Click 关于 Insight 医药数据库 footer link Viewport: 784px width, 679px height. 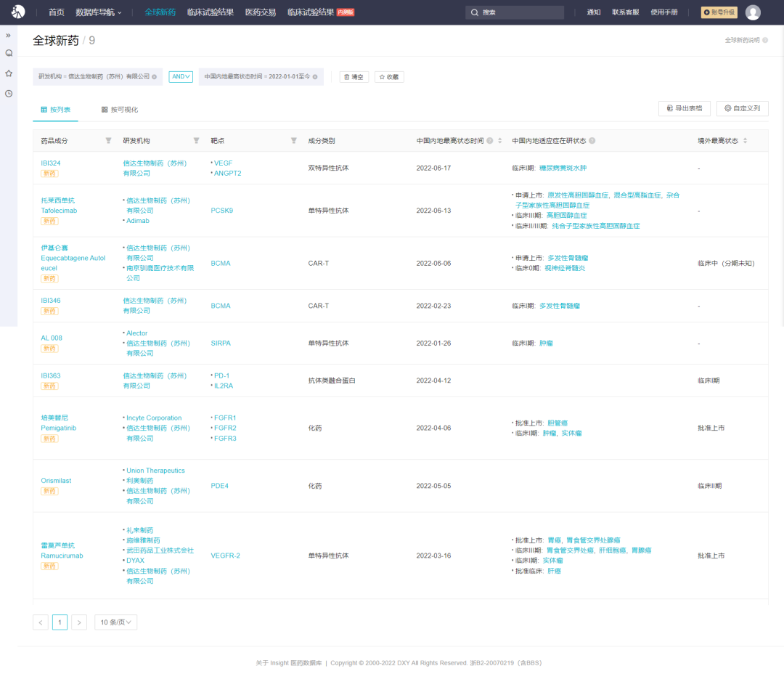pyautogui.click(x=288, y=663)
